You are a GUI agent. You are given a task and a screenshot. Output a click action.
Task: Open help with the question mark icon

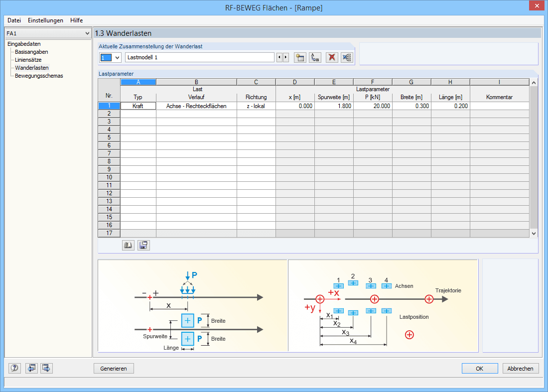coord(14,368)
